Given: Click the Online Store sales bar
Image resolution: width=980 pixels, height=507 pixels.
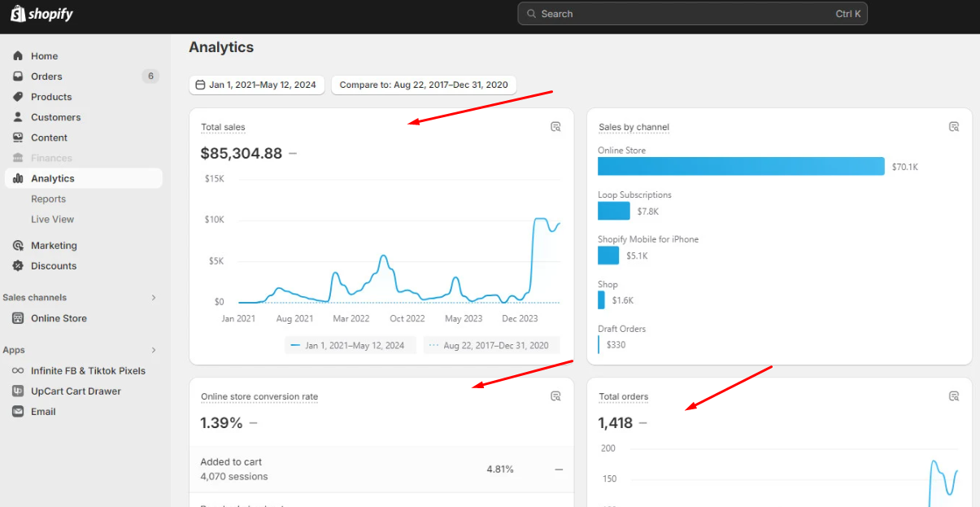Looking at the screenshot, I should click(741, 166).
